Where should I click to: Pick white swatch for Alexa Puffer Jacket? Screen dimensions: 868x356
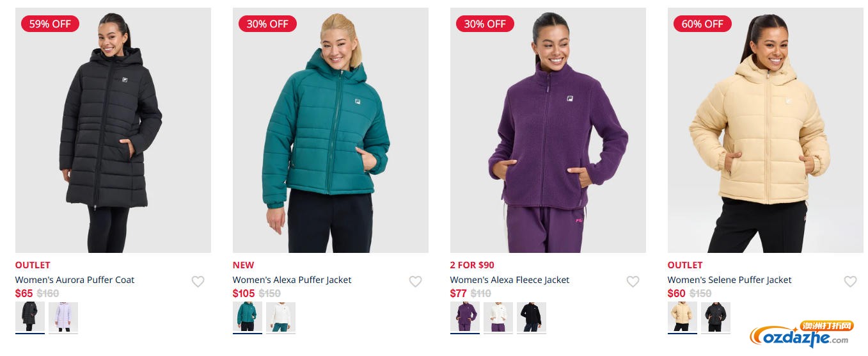click(281, 317)
